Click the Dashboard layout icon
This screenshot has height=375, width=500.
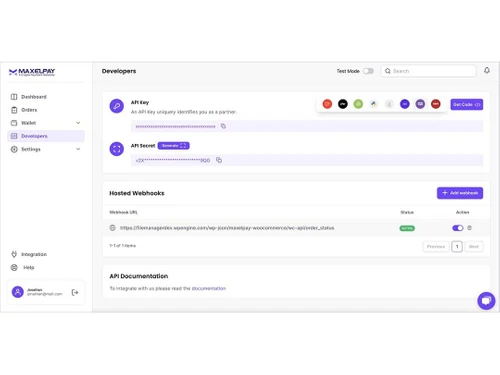[14, 97]
